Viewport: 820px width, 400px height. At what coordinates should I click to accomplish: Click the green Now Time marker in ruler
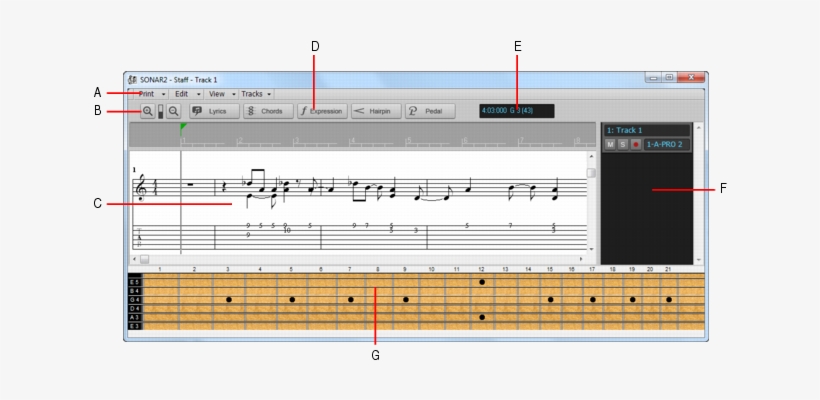(183, 127)
